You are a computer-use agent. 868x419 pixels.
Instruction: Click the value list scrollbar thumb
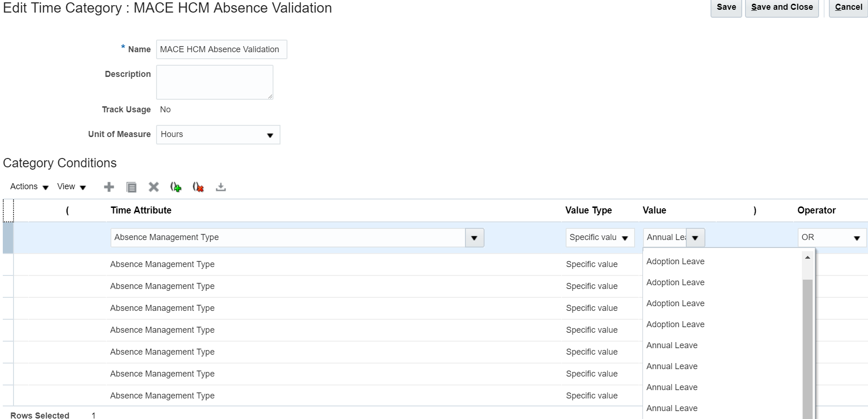pyautogui.click(x=807, y=349)
